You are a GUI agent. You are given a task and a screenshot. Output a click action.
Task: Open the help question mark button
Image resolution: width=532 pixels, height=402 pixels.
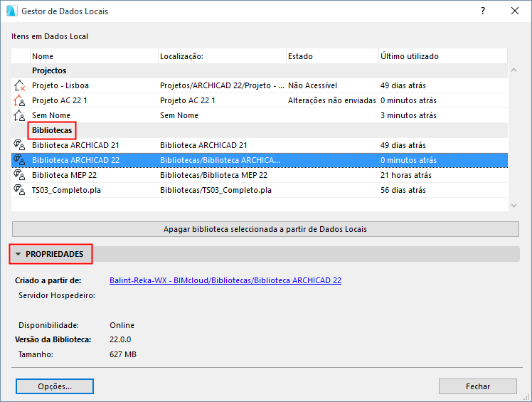483,11
